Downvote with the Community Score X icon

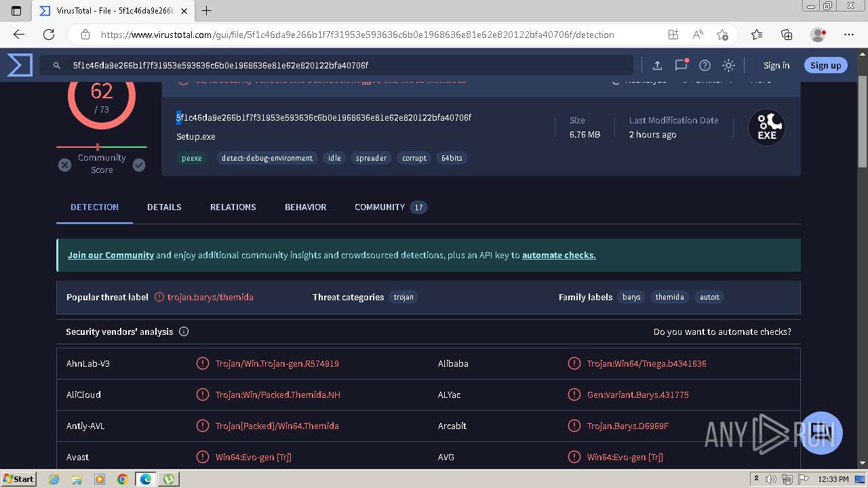pyautogui.click(x=64, y=165)
